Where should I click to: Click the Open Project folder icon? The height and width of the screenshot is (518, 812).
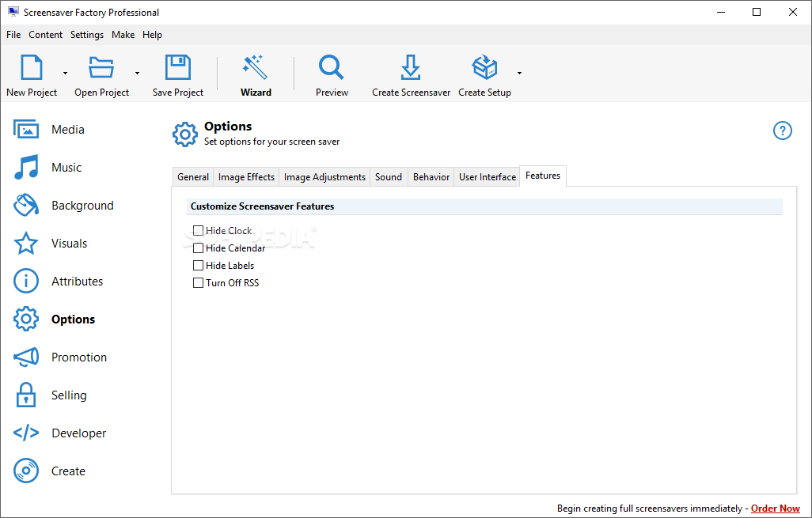coord(101,67)
